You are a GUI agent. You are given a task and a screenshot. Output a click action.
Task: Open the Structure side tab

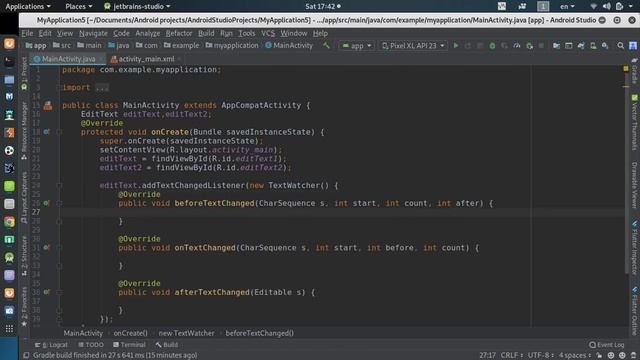click(x=24, y=256)
